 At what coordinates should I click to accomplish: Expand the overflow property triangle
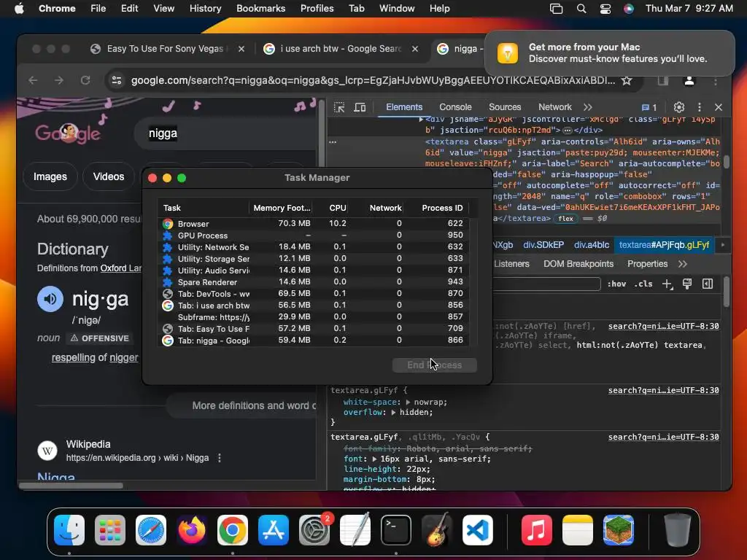pyautogui.click(x=393, y=413)
